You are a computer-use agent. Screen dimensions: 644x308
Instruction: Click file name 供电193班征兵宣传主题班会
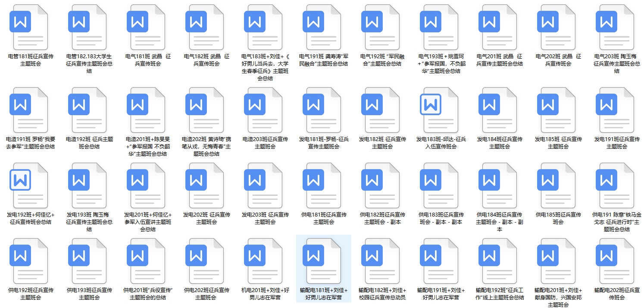coord(89,294)
